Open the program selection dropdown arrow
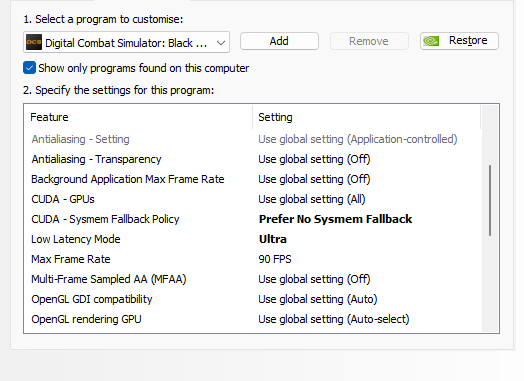The width and height of the screenshot is (524, 381). (221, 43)
